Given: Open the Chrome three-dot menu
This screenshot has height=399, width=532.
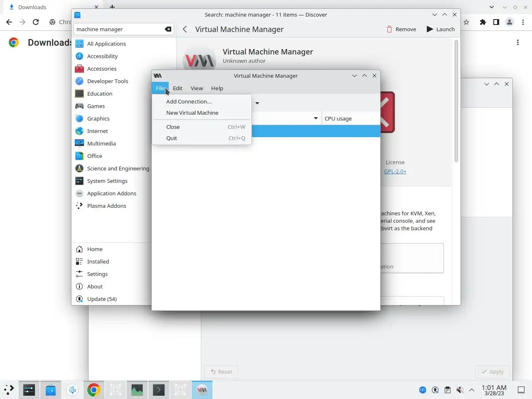Looking at the screenshot, I should click(x=523, y=22).
